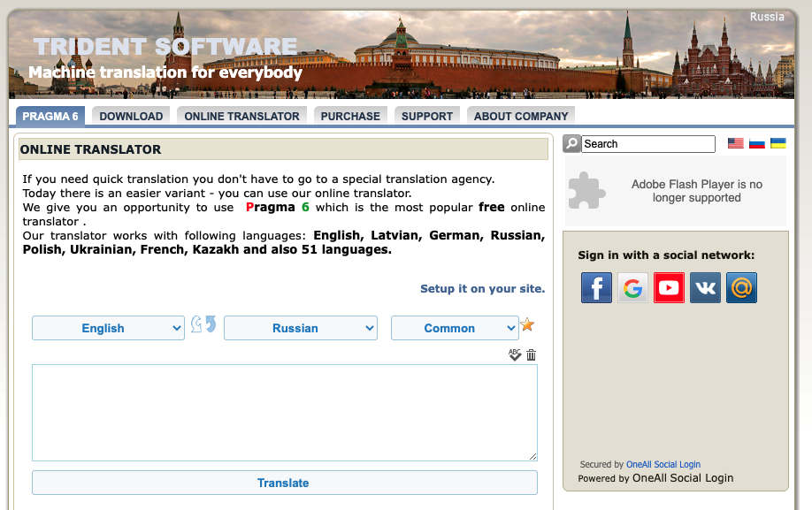
Task: Click inside the translation text area
Action: tap(284, 413)
